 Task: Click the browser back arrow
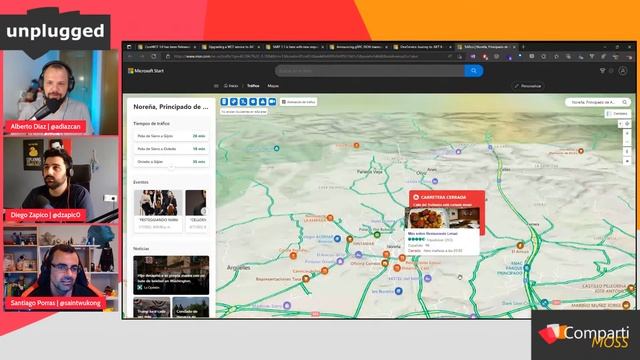pyautogui.click(x=130, y=56)
